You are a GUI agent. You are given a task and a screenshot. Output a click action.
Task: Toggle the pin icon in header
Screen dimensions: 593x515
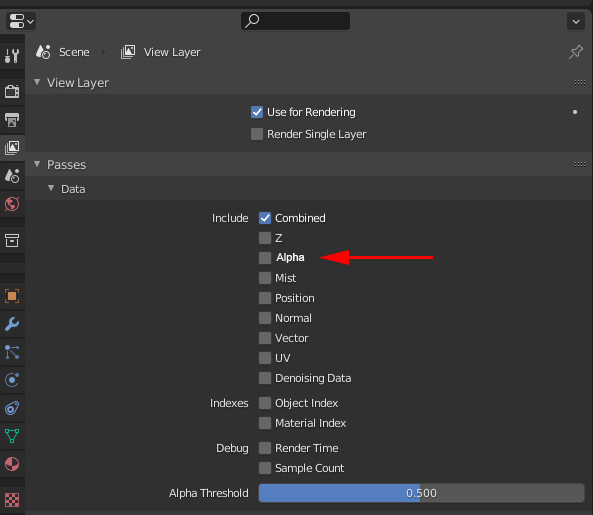point(576,52)
